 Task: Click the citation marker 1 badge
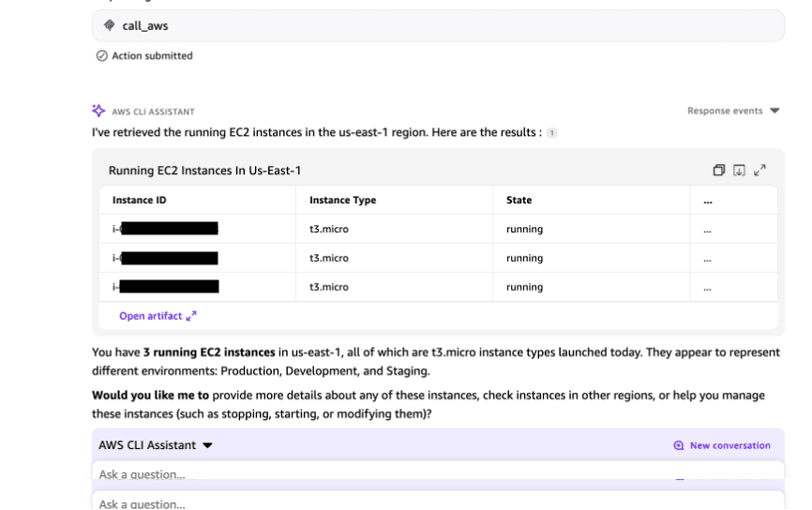(x=551, y=133)
